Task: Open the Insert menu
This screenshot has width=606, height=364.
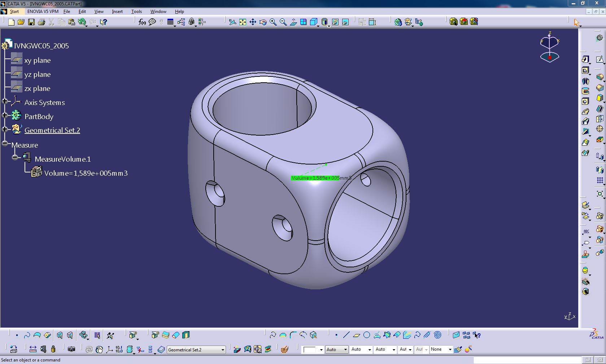Action: coord(117,12)
